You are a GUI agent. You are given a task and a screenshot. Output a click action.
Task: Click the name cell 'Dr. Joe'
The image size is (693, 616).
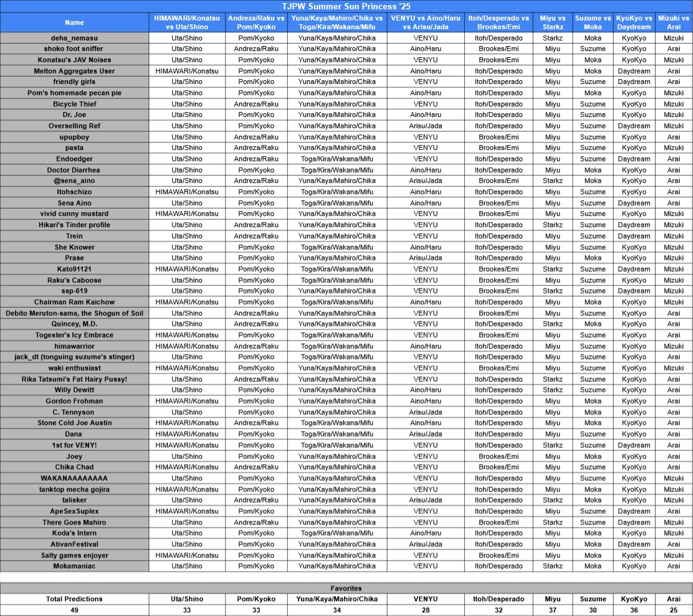pyautogui.click(x=74, y=115)
